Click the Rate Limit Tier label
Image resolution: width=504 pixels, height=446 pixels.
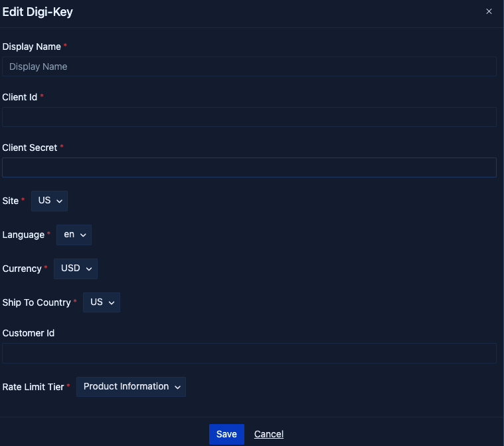[x=33, y=387]
